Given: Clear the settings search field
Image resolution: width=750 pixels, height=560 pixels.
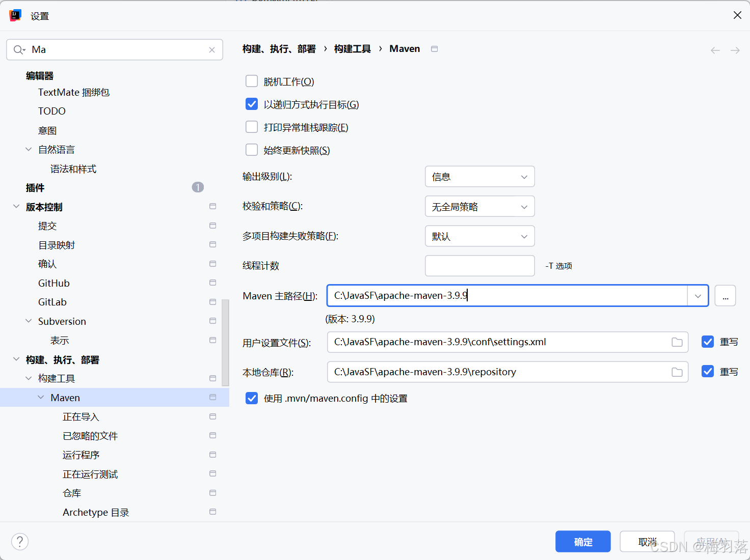Looking at the screenshot, I should point(212,50).
